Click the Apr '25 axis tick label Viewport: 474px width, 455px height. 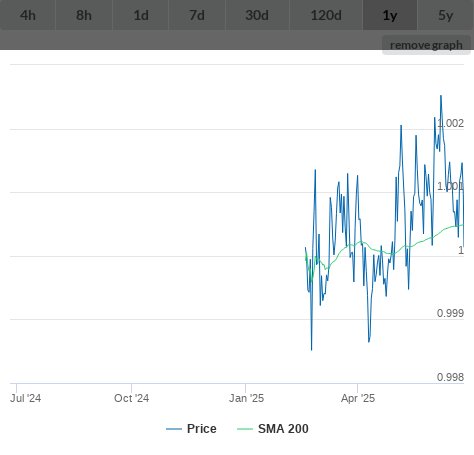358,398
